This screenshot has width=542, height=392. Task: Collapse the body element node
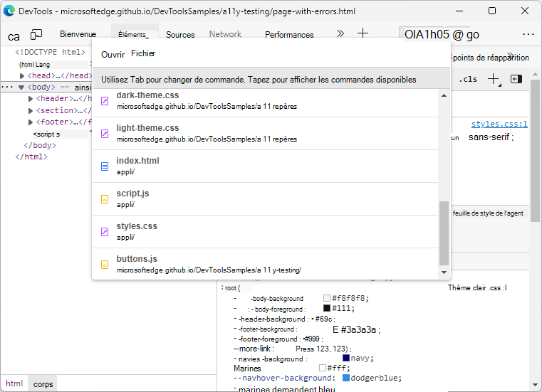click(x=21, y=88)
